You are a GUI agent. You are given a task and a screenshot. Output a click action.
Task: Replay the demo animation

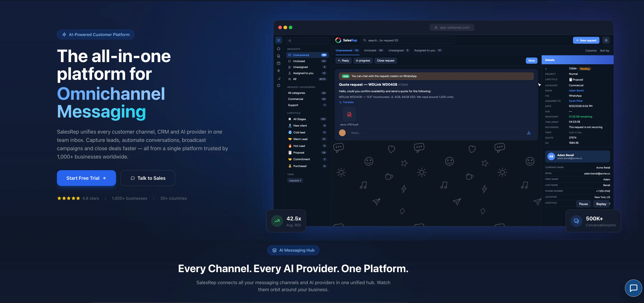(601, 204)
